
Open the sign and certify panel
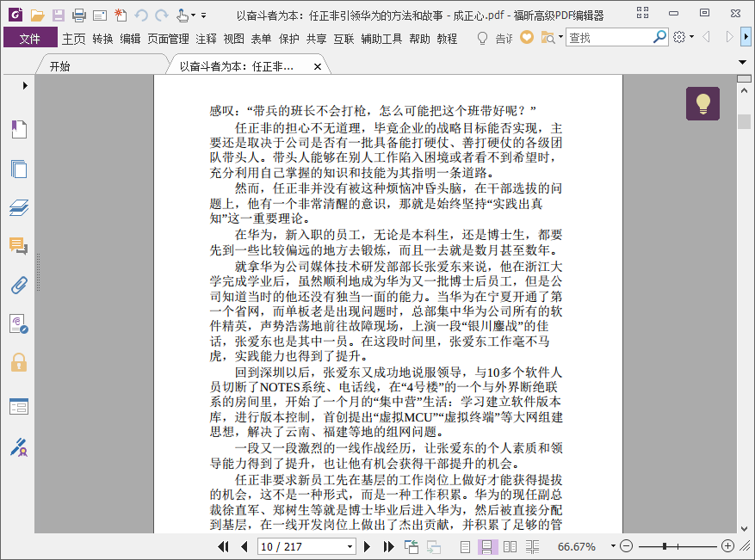point(19,447)
